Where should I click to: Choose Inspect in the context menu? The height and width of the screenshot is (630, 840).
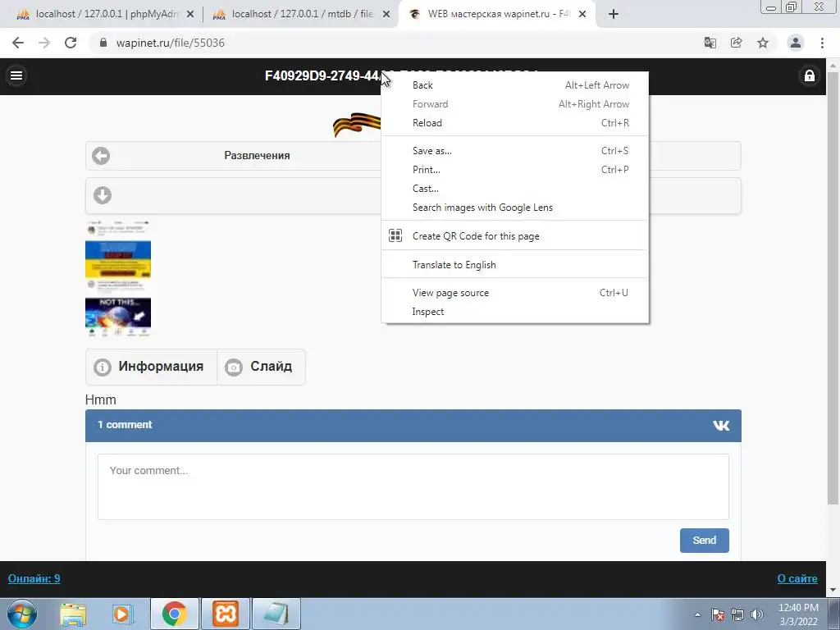(514, 312)
